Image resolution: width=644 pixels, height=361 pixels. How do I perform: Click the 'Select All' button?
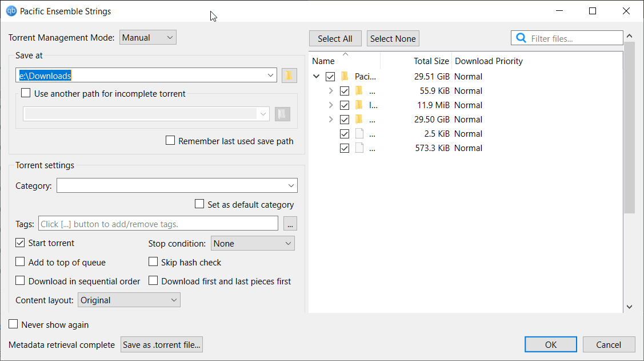pos(335,39)
